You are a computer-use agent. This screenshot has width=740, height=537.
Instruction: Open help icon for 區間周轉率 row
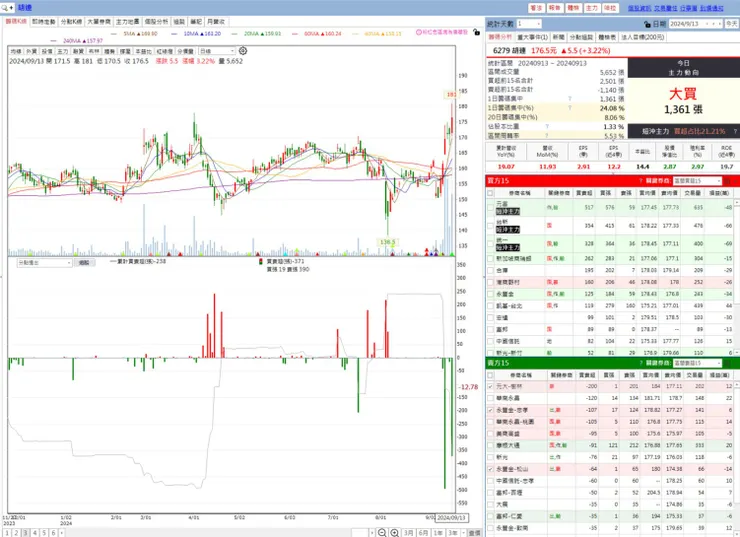pyautogui.click(x=547, y=135)
